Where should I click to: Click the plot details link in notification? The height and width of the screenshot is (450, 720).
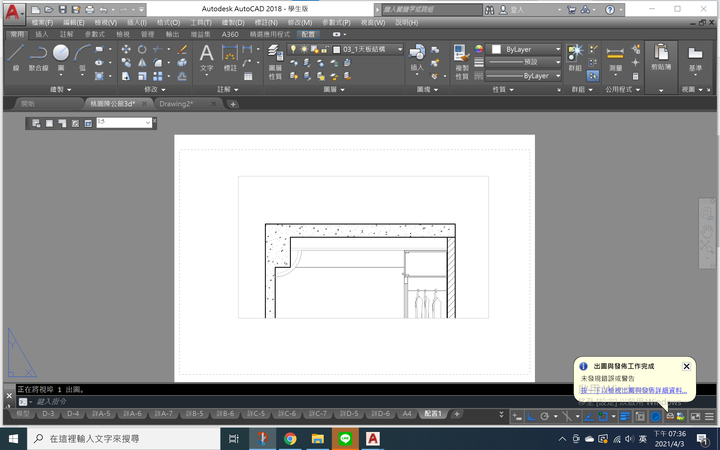tap(634, 390)
